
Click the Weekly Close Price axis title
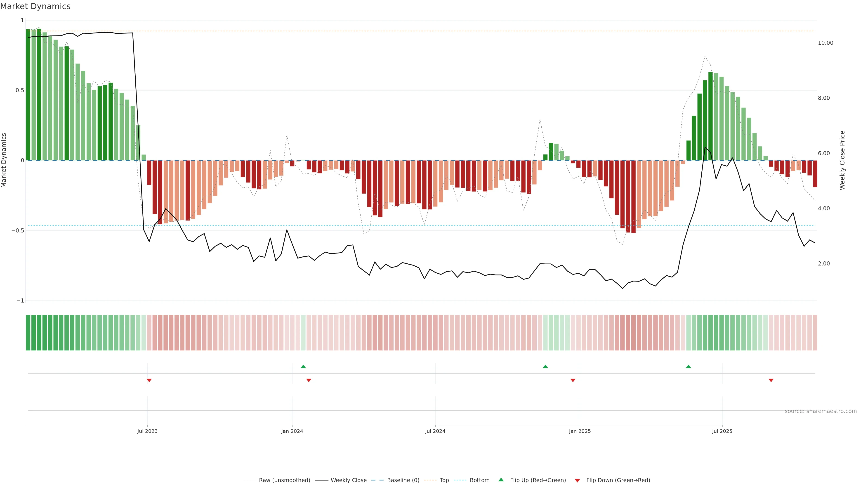click(x=842, y=160)
